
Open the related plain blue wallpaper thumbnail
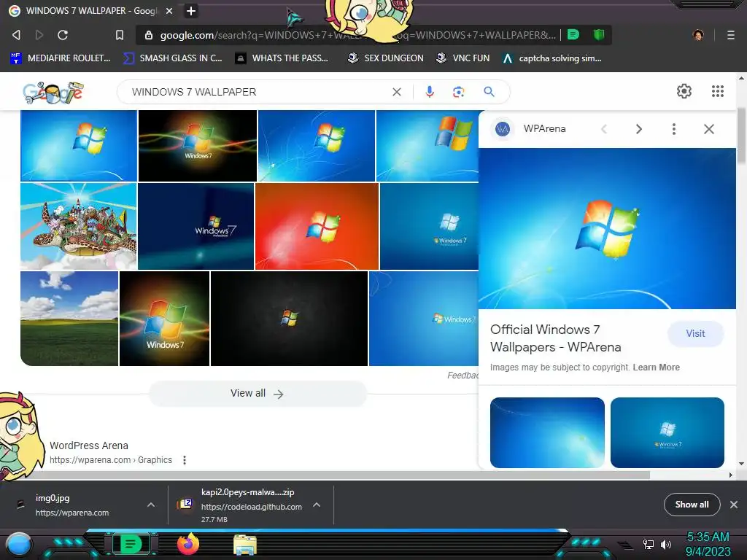547,432
